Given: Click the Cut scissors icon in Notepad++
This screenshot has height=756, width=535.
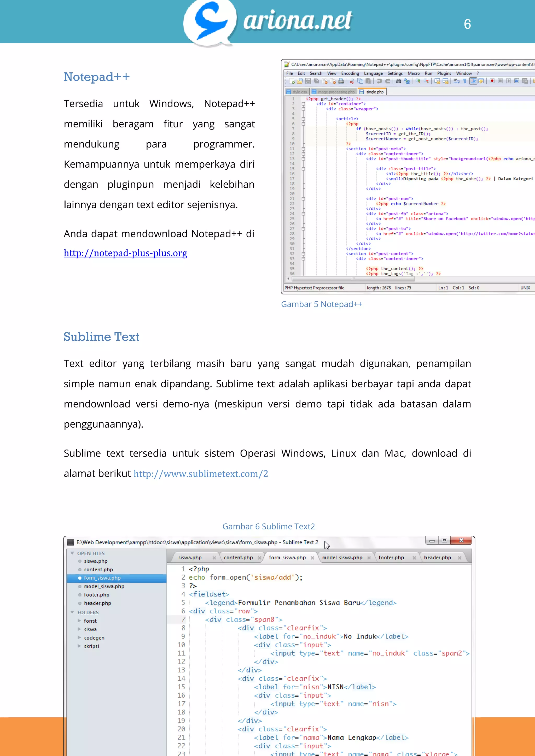Looking at the screenshot, I should [x=352, y=81].
